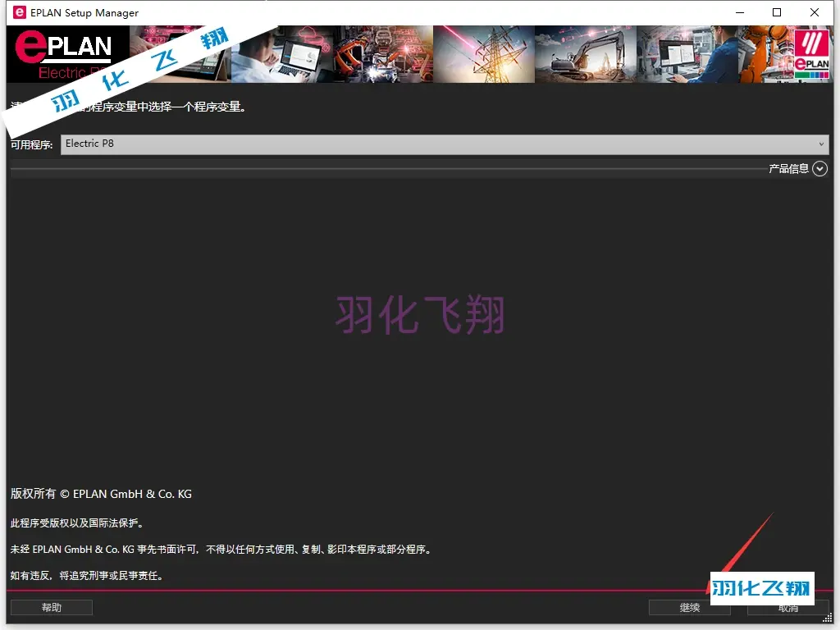Click the 可用程序 label
This screenshot has height=630, width=840.
click(x=32, y=144)
